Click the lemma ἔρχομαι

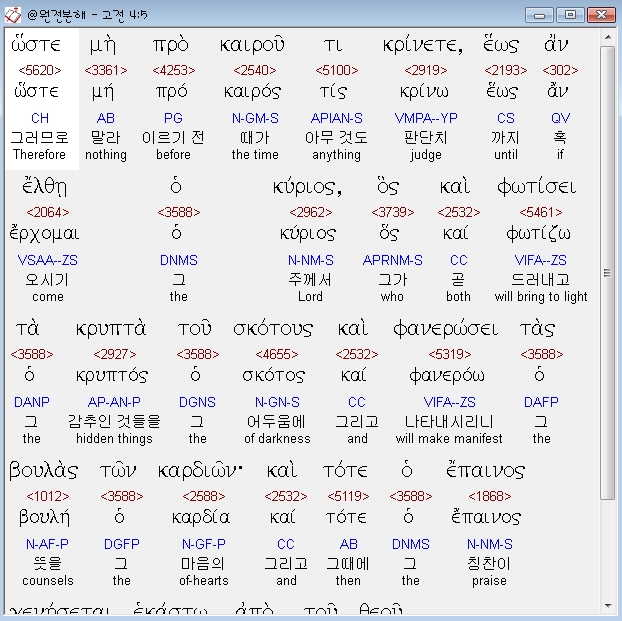(x=44, y=234)
